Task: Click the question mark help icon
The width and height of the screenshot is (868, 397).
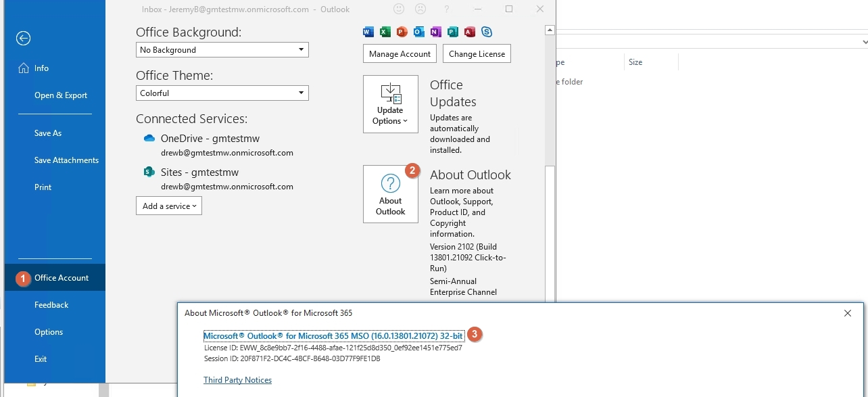Action: pos(447,9)
